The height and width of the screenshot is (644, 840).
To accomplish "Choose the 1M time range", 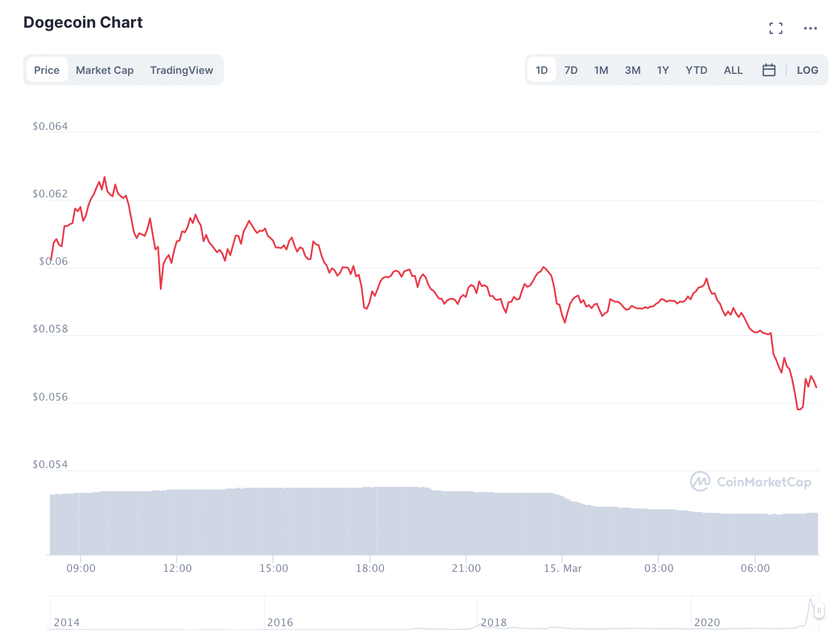I will 601,70.
